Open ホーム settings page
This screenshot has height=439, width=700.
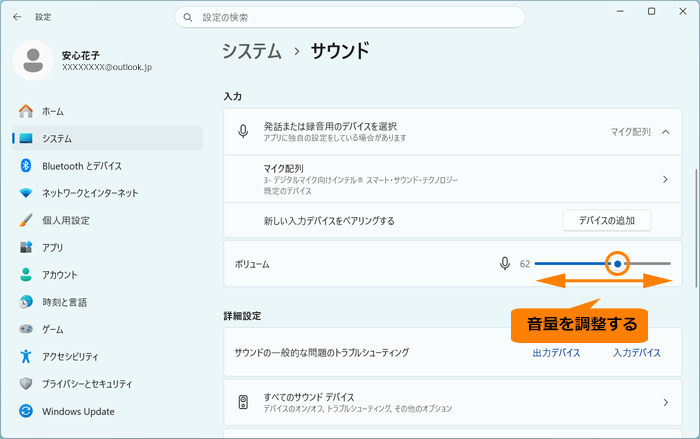pos(107,111)
